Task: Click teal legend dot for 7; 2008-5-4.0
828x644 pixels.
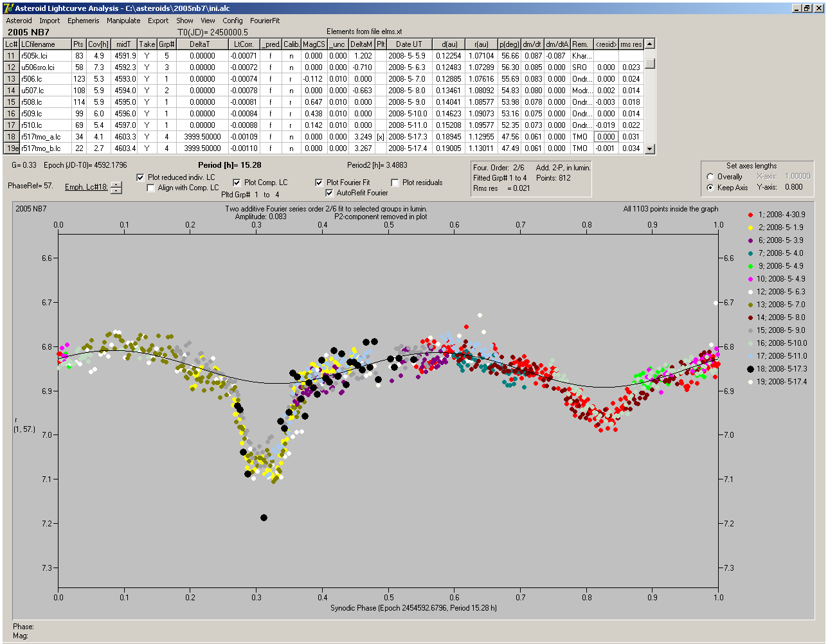Action: pos(751,253)
